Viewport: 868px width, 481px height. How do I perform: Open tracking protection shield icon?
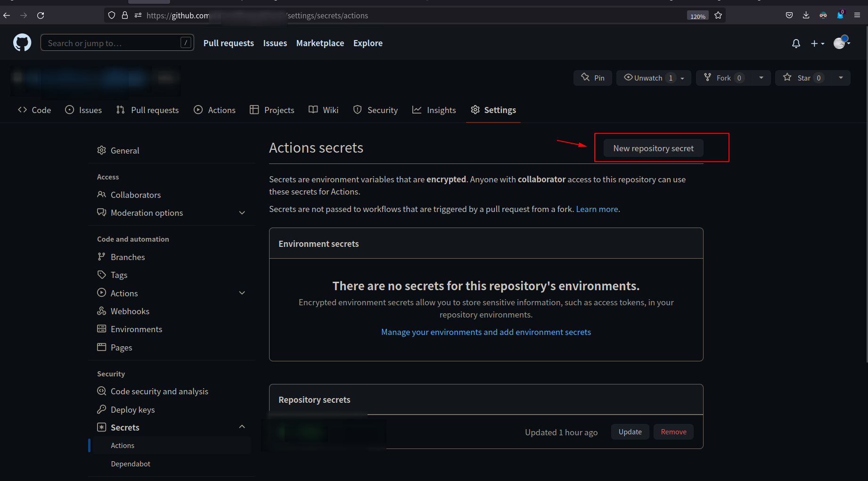[x=112, y=16]
